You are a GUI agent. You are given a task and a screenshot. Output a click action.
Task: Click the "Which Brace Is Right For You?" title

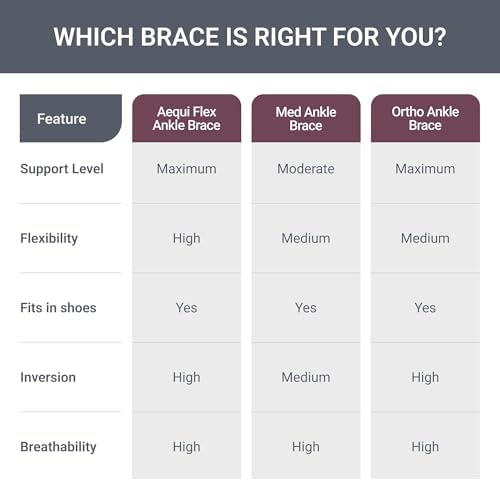[250, 37]
